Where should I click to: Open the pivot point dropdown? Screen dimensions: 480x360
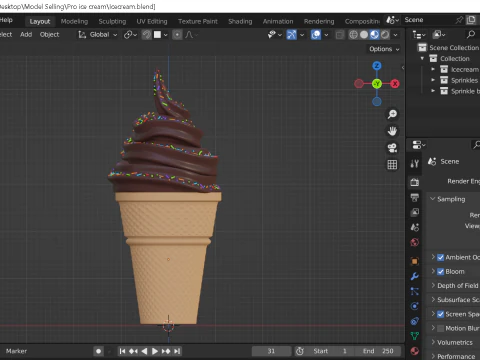click(x=130, y=35)
